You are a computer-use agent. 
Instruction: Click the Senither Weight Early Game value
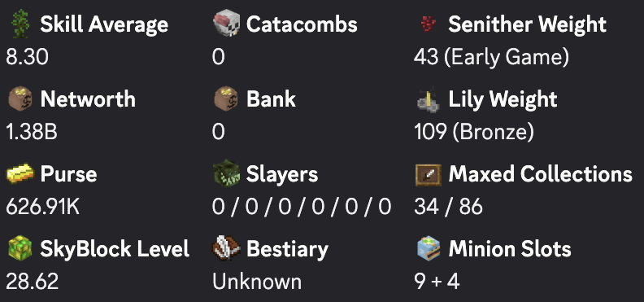(492, 58)
